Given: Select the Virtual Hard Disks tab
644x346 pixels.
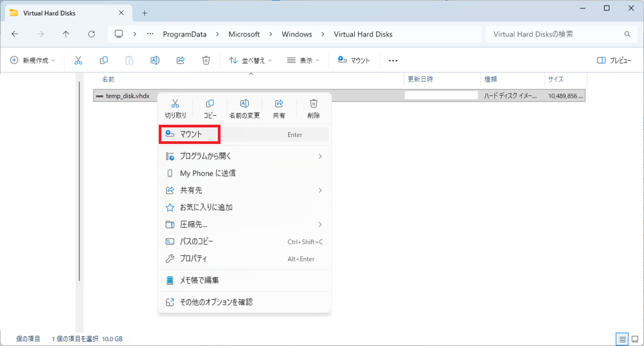Looking at the screenshot, I should click(68, 12).
